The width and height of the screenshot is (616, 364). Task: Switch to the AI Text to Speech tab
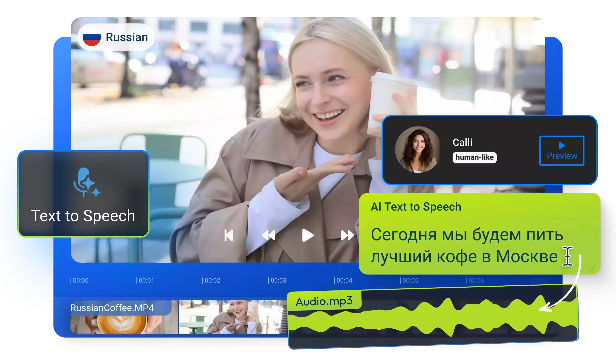tap(416, 207)
